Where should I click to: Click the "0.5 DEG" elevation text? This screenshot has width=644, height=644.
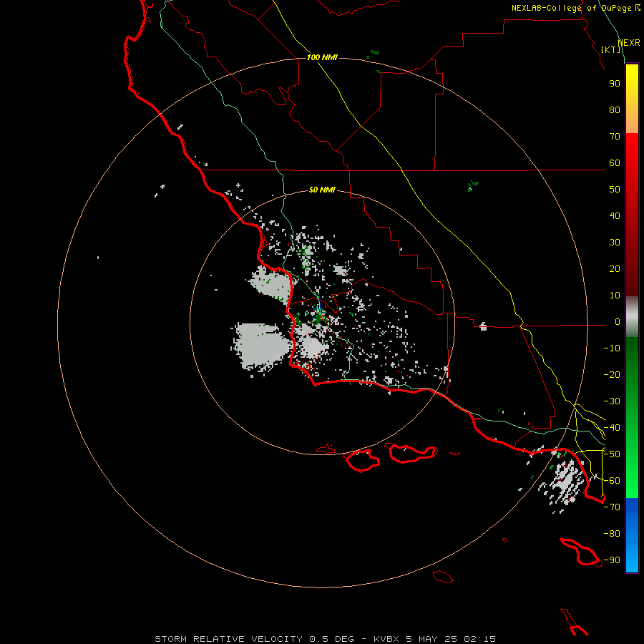tap(331, 639)
